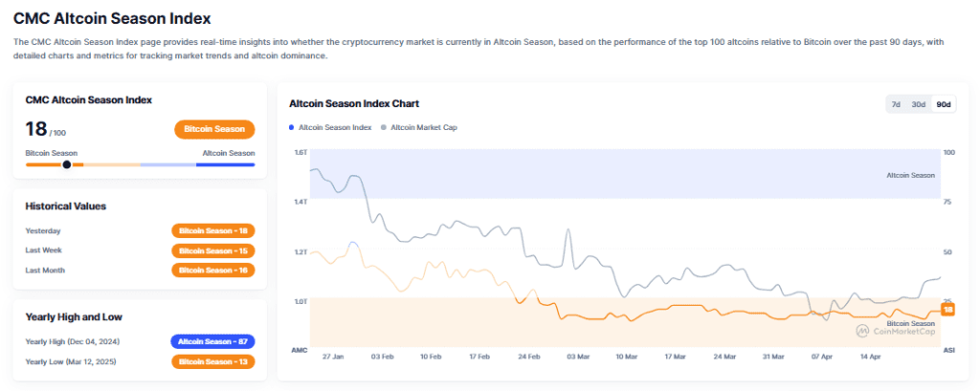Screen dimensions: 980x391
Task: Toggle Altcoin Market Cap legend series
Action: [424, 126]
